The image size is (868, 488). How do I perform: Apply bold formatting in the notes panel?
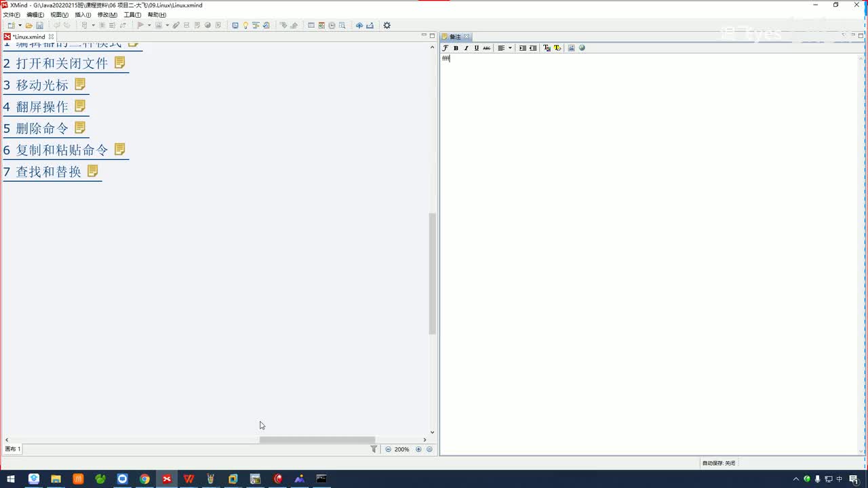pos(456,48)
